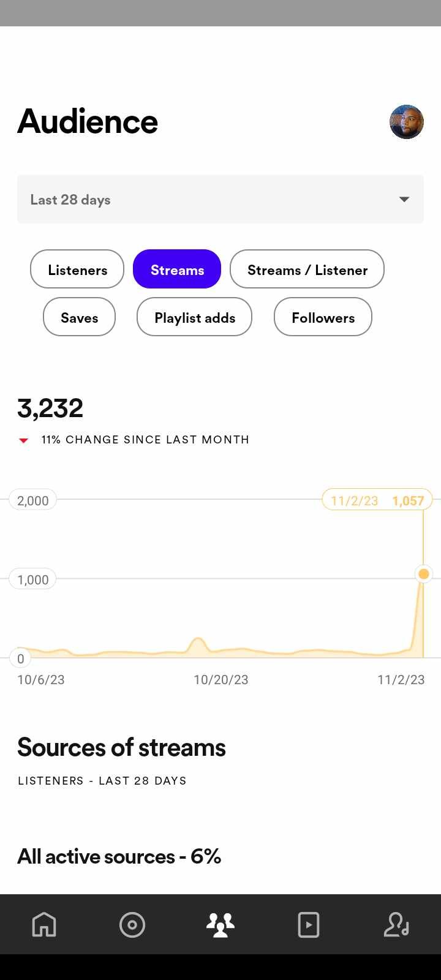
Task: Open the artist profile icon tab
Action: point(396,924)
